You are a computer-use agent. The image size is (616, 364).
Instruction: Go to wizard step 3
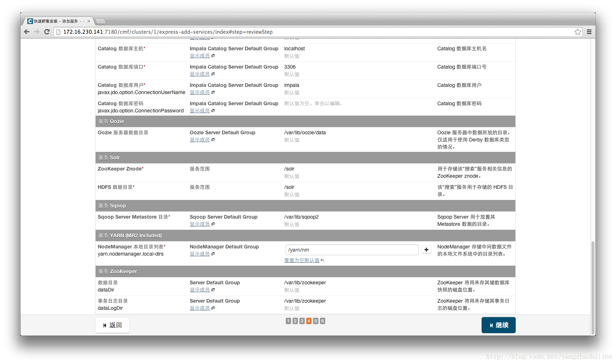[302, 321]
